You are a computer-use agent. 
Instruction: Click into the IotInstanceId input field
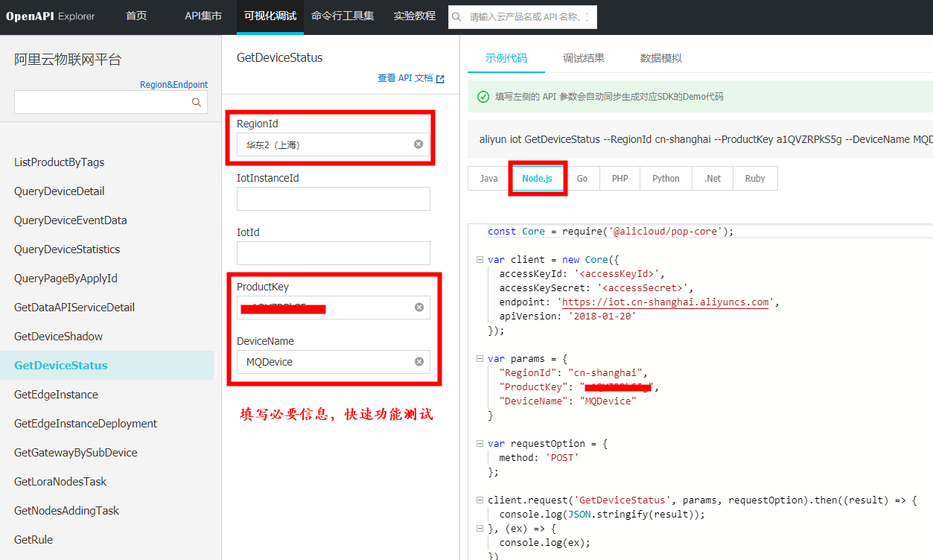334,199
